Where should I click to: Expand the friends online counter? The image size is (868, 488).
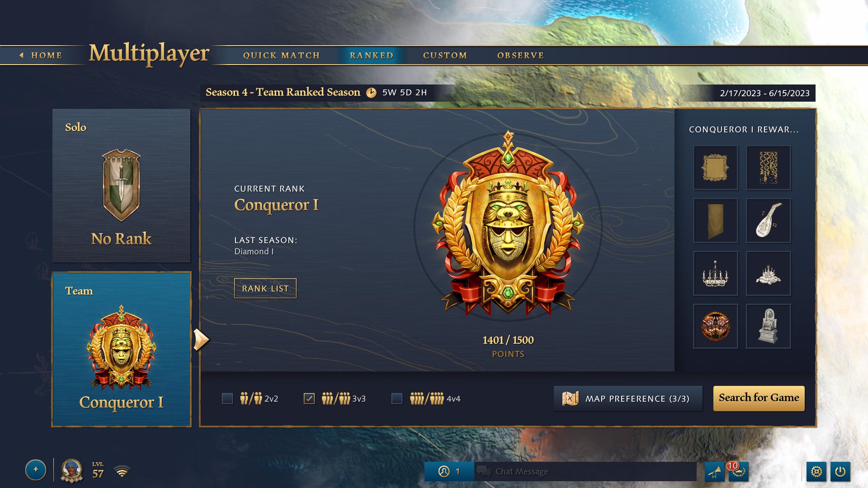coord(449,472)
